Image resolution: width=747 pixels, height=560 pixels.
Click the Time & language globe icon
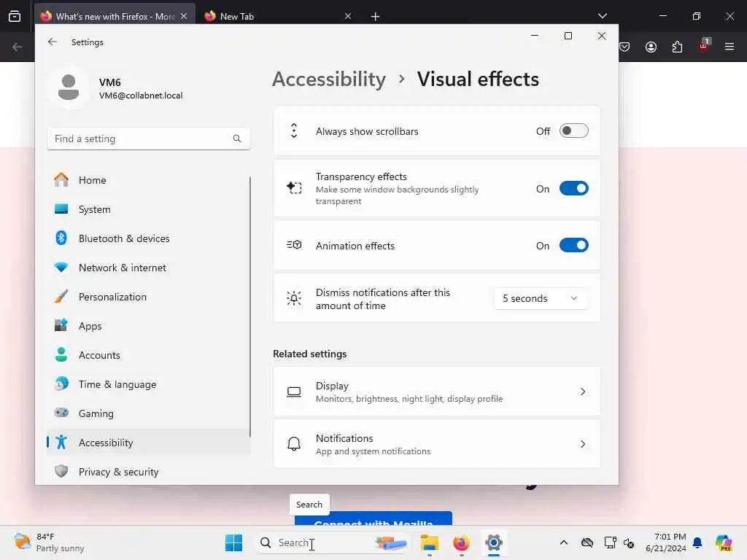(x=61, y=384)
